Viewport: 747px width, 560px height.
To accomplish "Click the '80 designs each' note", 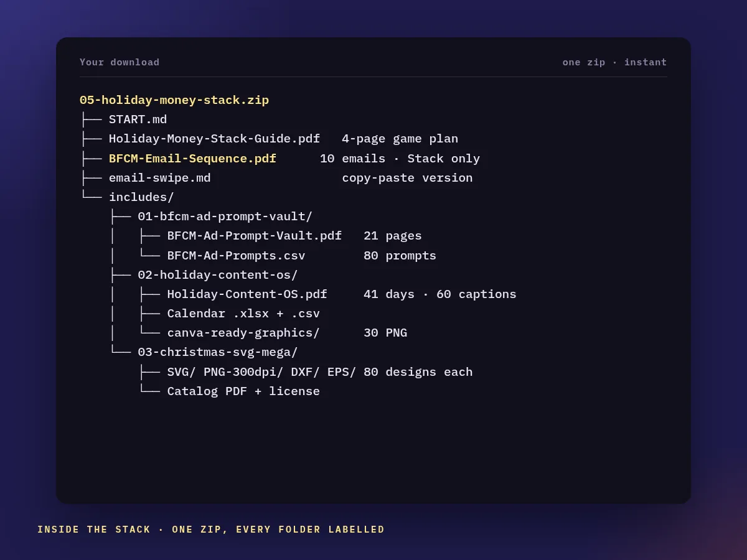I will click(x=418, y=372).
